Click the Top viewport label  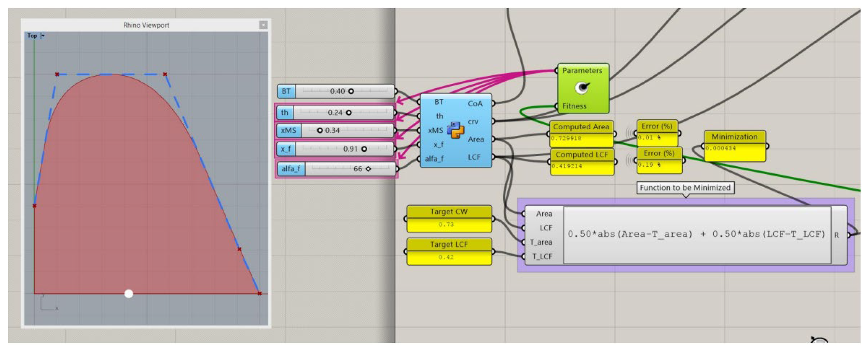point(32,36)
